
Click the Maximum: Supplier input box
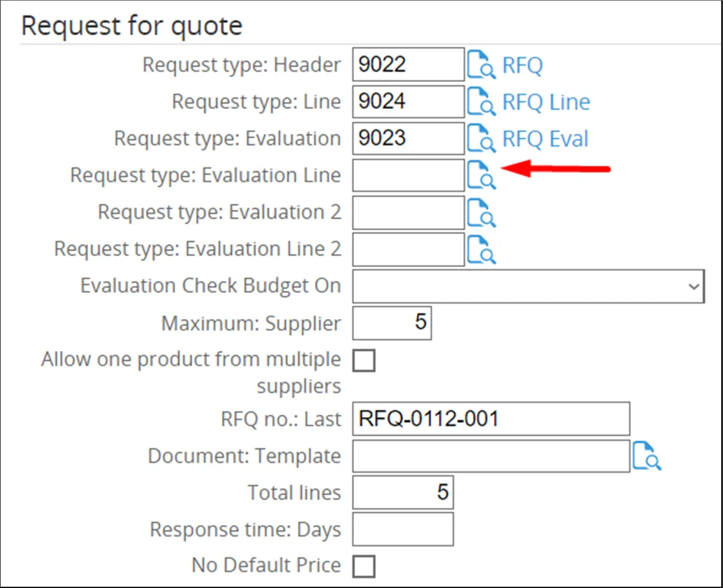392,323
